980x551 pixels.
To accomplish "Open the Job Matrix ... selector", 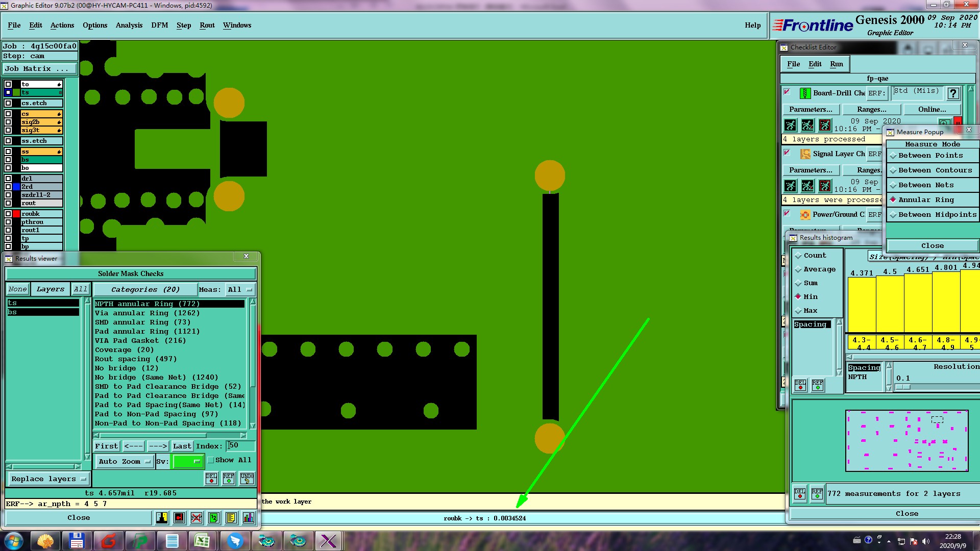I will coord(40,69).
